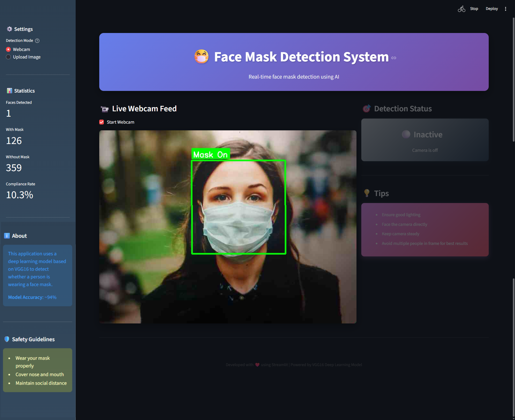Open the Detection Mode help question-mark icon
This screenshot has height=420, width=515.
click(37, 40)
